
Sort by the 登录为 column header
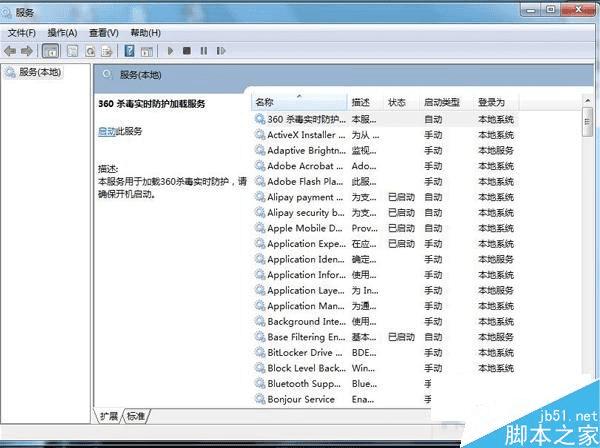click(x=496, y=102)
